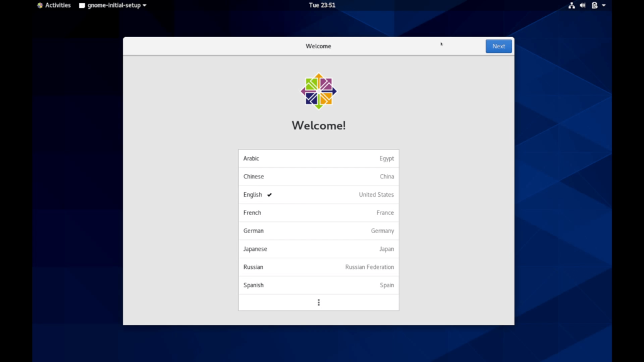Screen dimensions: 644x362
Task: Click the volume speaker icon
Action: pos(582,5)
